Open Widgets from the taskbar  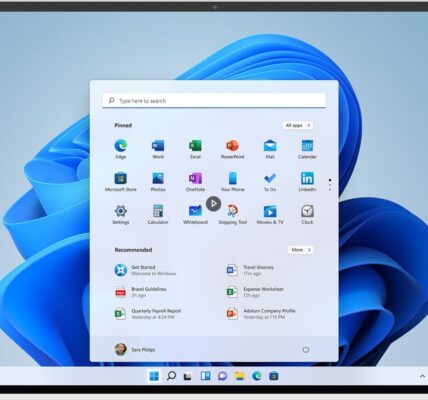205,376
